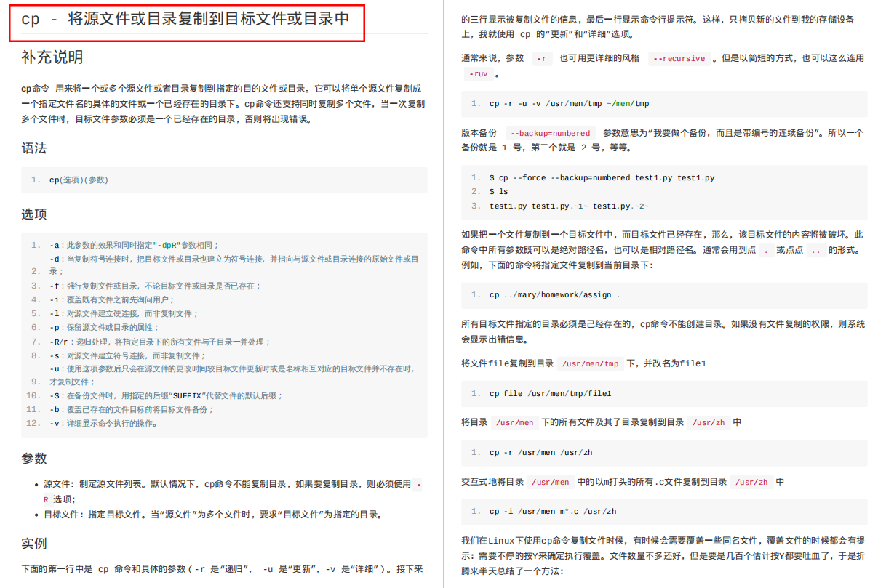This screenshot has height=588, width=886.
Task: Click the 实例 heading
Action: point(34,544)
